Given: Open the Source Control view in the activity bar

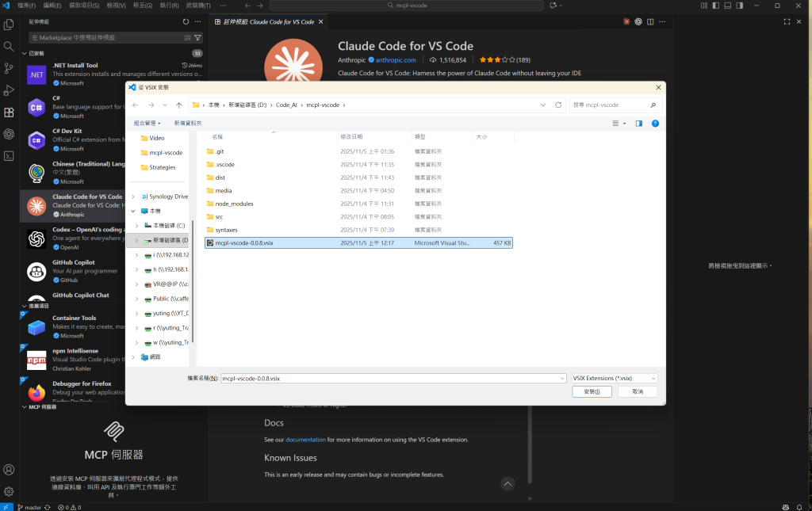Looking at the screenshot, I should (9, 68).
